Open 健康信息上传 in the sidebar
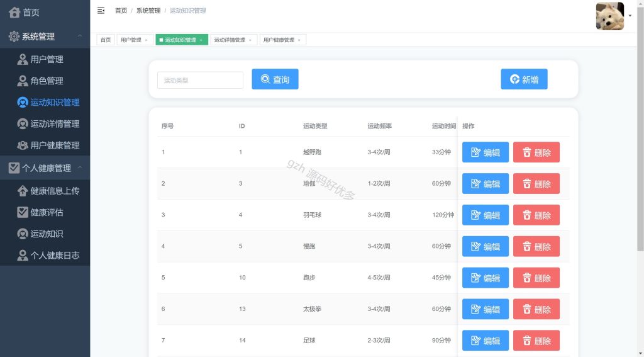Image resolution: width=644 pixels, height=357 pixels. point(45,191)
